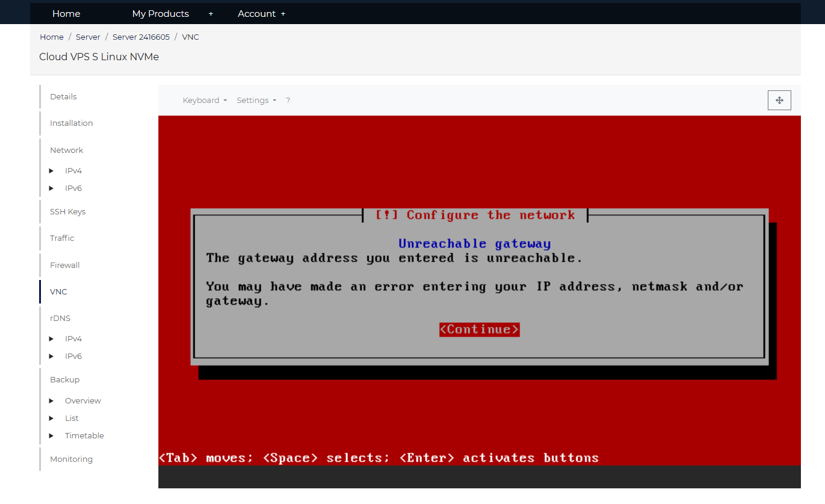Open the Keyboard dropdown
This screenshot has height=504, width=825.
pos(205,101)
